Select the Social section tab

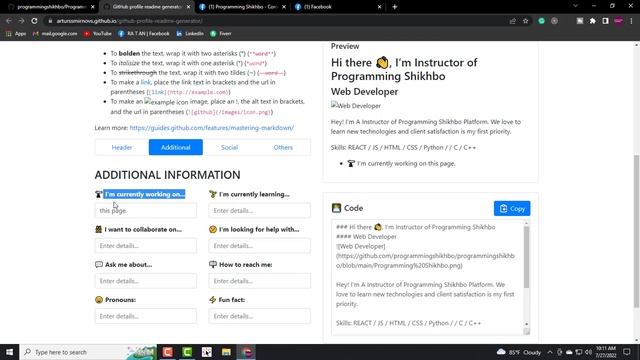pos(229,147)
